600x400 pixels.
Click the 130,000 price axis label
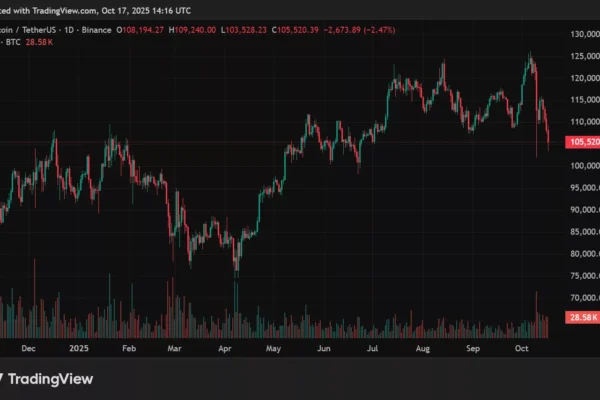point(582,35)
